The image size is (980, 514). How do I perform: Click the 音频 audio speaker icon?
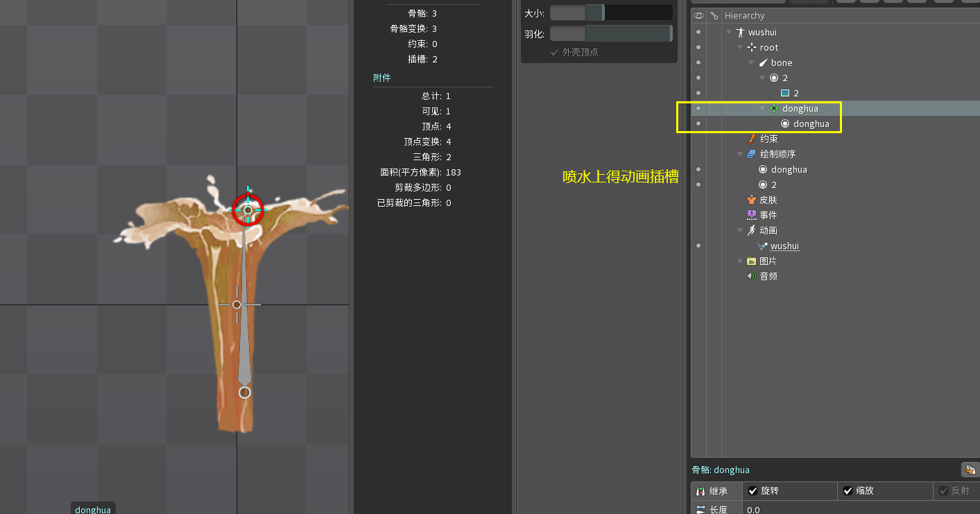pos(751,277)
